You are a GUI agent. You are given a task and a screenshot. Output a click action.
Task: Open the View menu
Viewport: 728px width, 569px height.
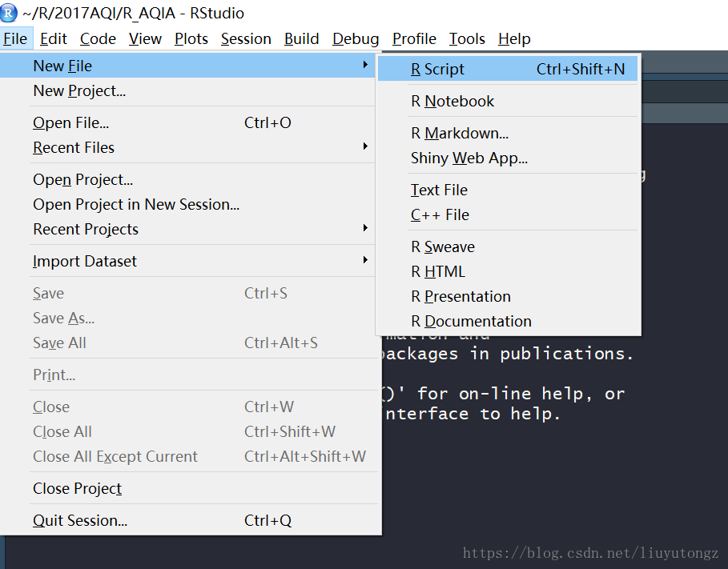tap(145, 39)
